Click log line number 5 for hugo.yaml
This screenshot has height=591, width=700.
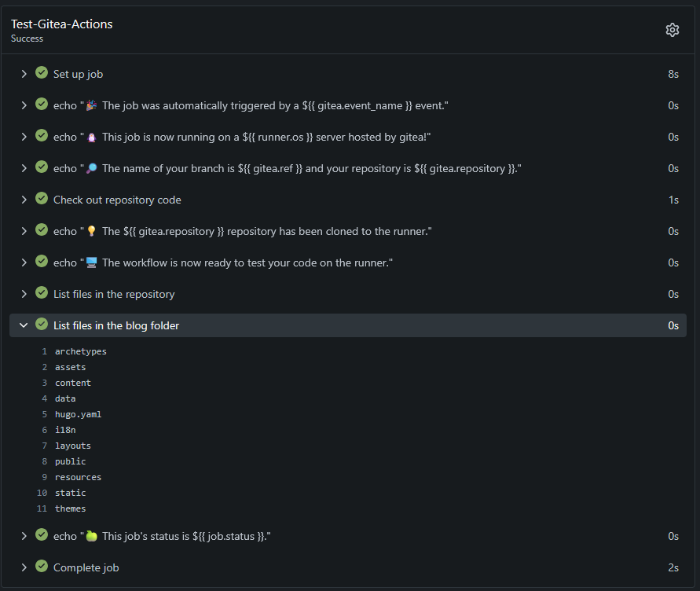click(x=45, y=414)
